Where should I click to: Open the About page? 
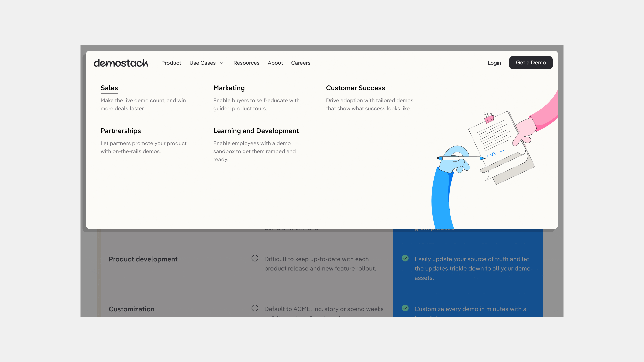[275, 63]
